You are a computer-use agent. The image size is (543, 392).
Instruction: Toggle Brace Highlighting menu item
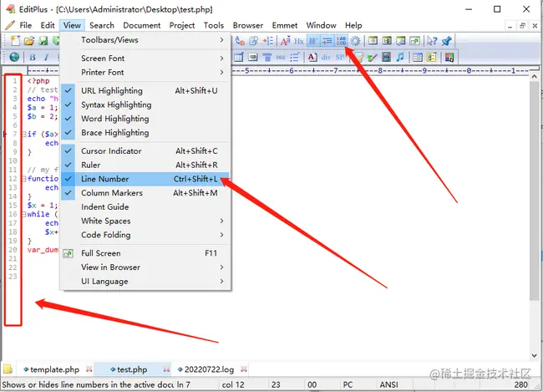click(x=145, y=133)
